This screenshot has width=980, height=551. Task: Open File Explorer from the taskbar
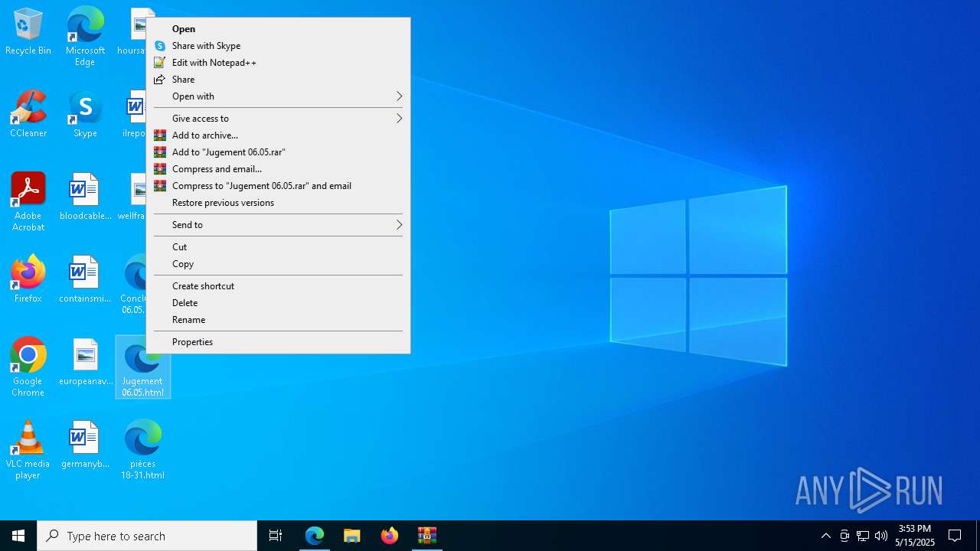pyautogui.click(x=351, y=536)
